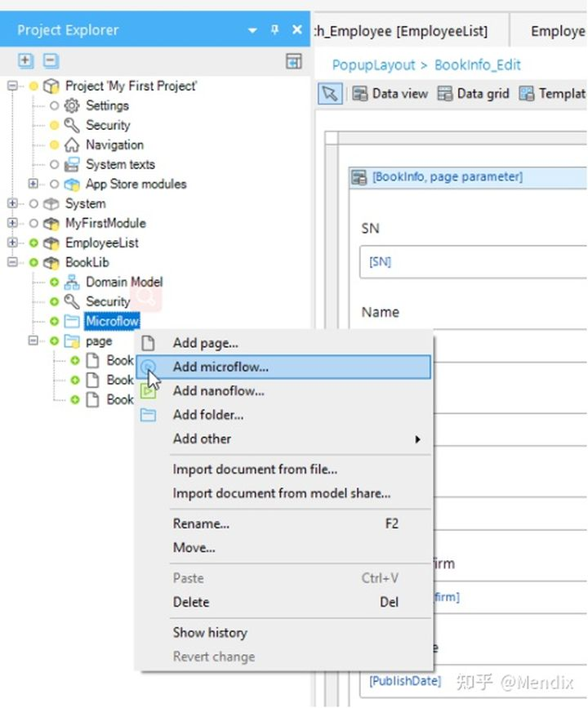Collapse the BookLib module node
The width and height of the screenshot is (588, 708).
point(12,262)
